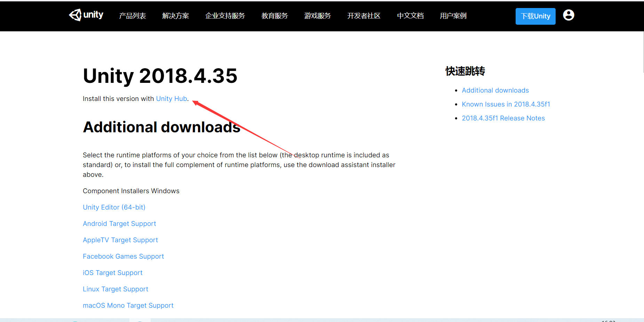The height and width of the screenshot is (322, 644).
Task: Open the 产品列表 menu
Action: 133,16
